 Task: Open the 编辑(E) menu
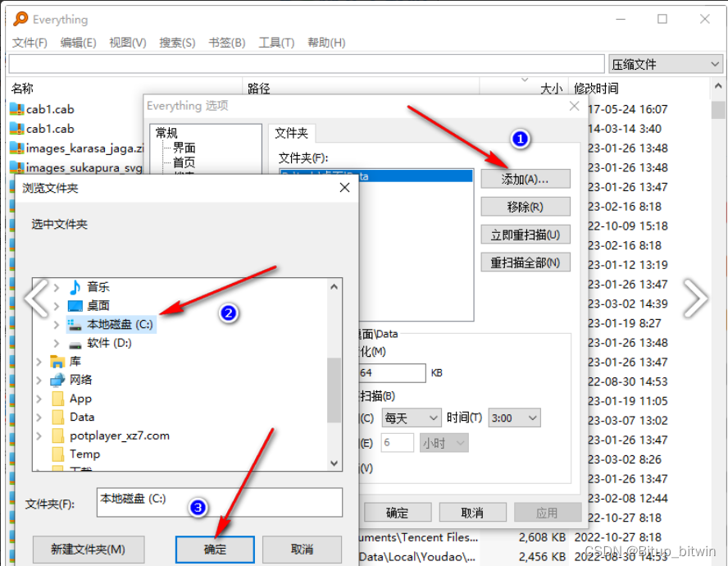pos(78,43)
